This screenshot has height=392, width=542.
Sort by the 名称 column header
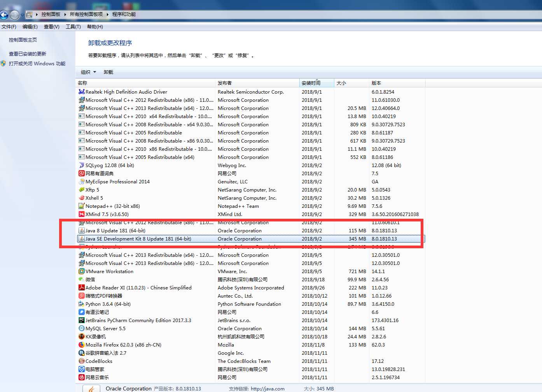click(x=145, y=83)
